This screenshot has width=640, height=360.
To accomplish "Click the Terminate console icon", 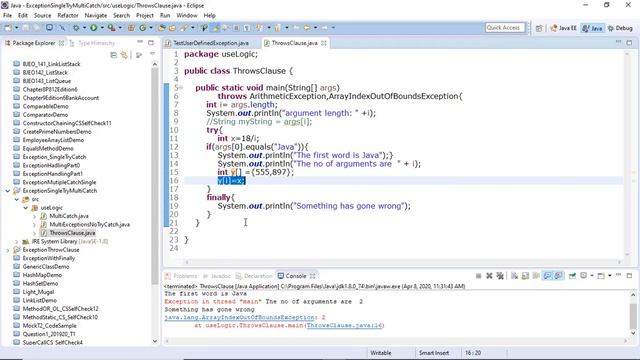I will click(x=478, y=276).
